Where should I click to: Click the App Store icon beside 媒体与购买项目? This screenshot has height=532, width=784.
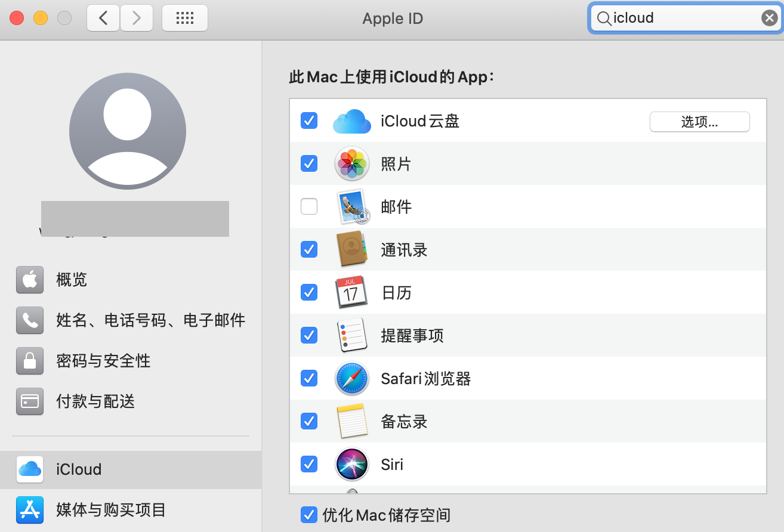coord(30,510)
